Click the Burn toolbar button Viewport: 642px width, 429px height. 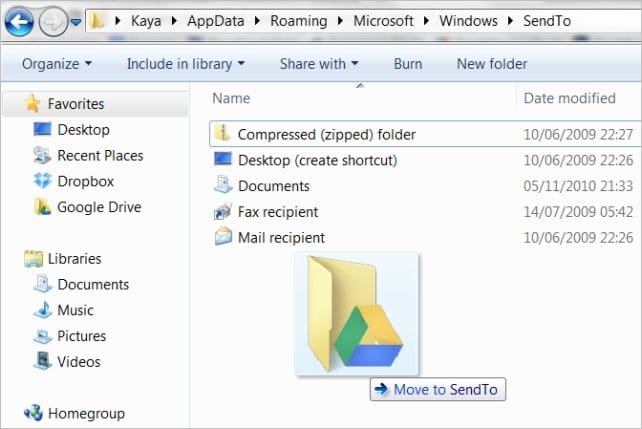(x=408, y=64)
